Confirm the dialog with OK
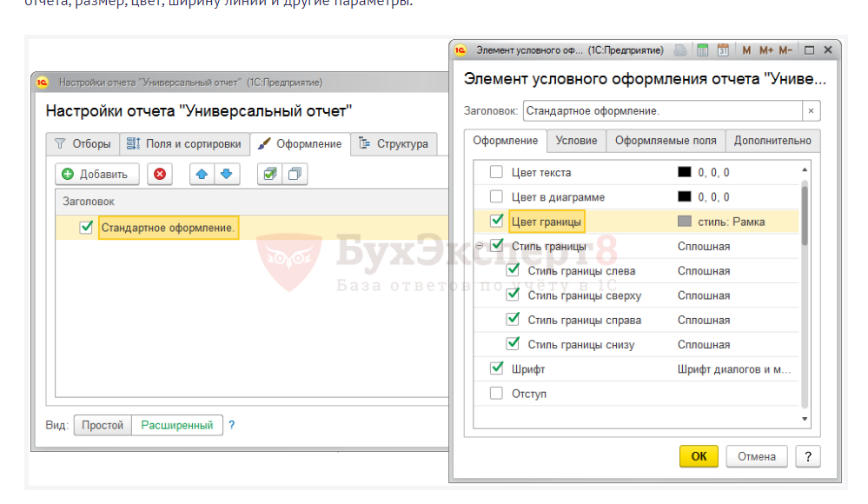The image size is (868, 504). pyautogui.click(x=699, y=456)
